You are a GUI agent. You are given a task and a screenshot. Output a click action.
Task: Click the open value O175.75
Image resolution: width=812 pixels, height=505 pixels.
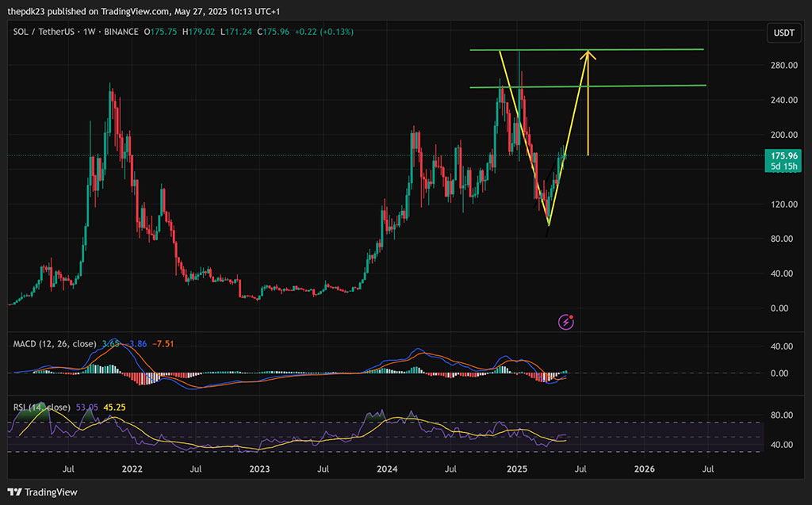[x=160, y=32]
